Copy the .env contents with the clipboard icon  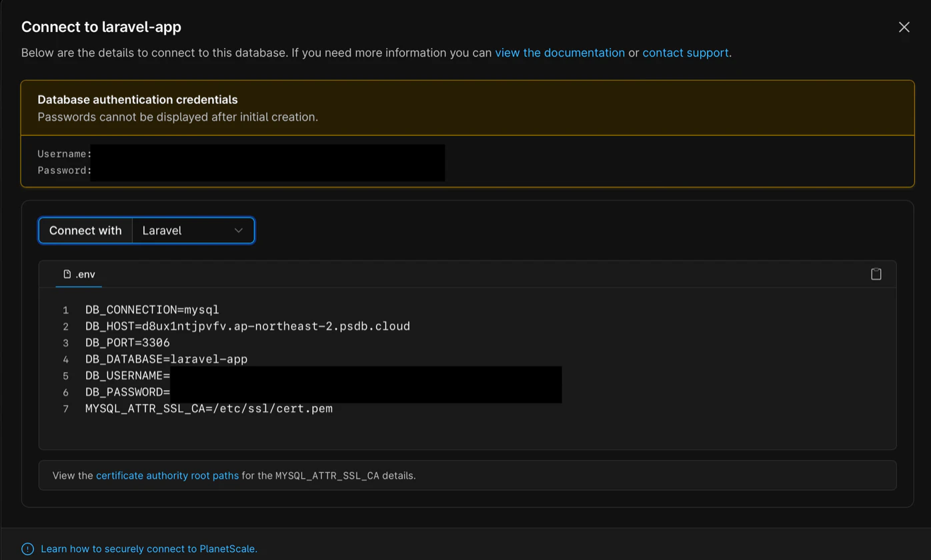(x=876, y=274)
